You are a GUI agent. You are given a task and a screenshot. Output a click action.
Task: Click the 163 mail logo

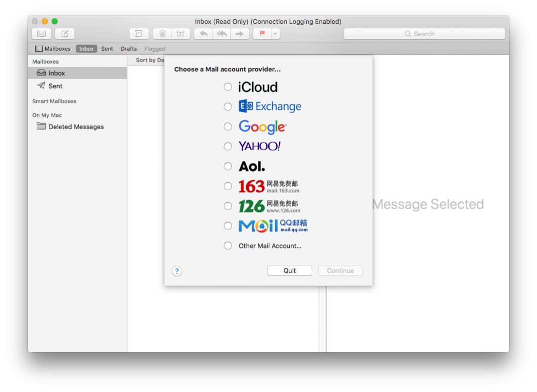point(269,186)
